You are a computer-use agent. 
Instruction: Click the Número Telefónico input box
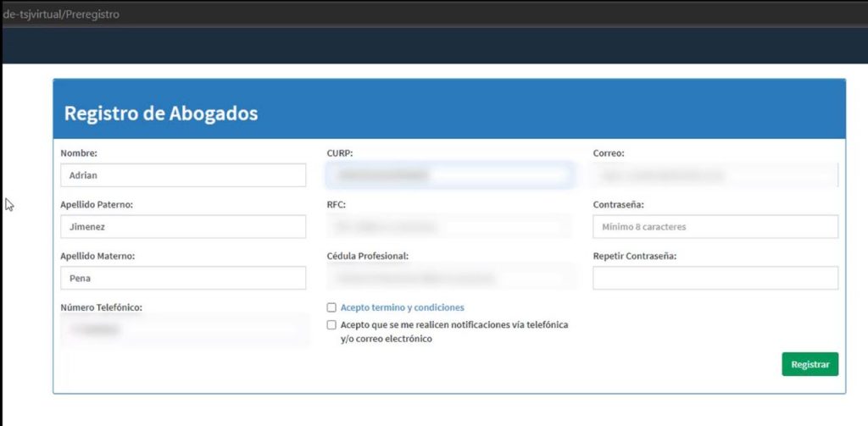click(x=182, y=329)
